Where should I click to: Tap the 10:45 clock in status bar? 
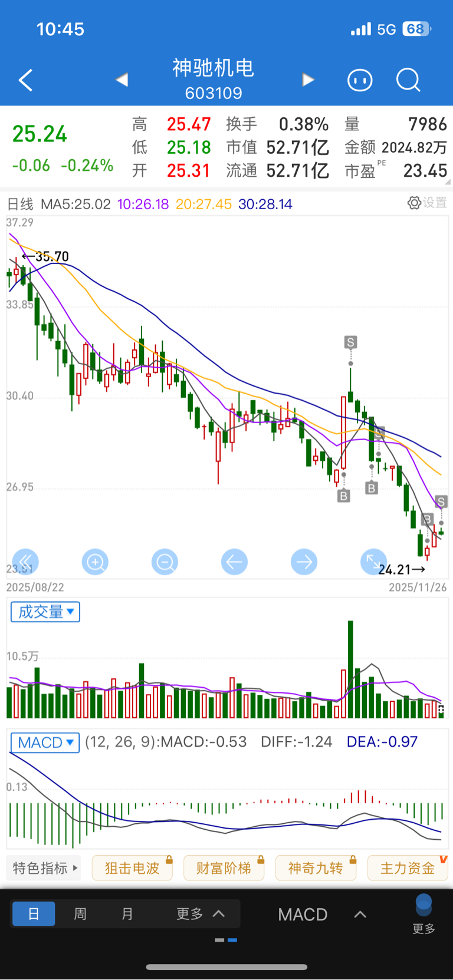pyautogui.click(x=60, y=29)
